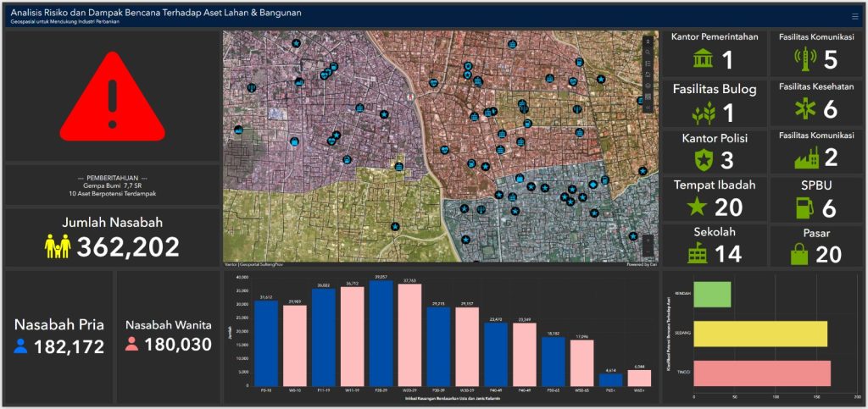Screen dimensions: 868x409
Task: Click the Jumlah Nasabah 362,202 indicator
Action: [x=112, y=238]
